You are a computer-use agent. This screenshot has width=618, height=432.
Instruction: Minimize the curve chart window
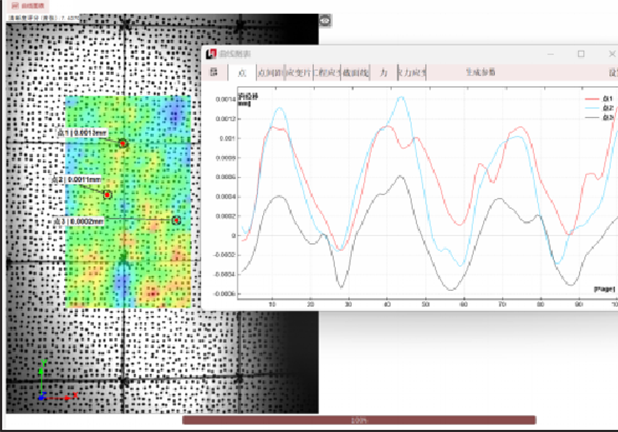tap(550, 54)
